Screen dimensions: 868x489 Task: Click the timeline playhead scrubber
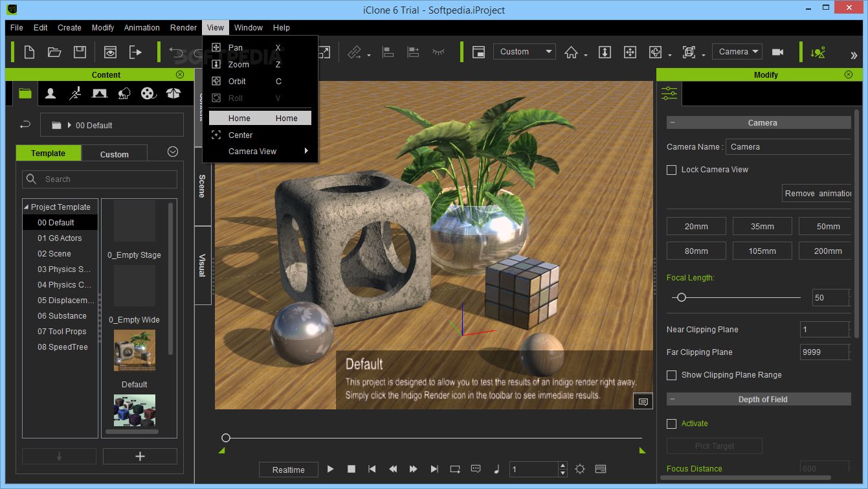(x=226, y=438)
